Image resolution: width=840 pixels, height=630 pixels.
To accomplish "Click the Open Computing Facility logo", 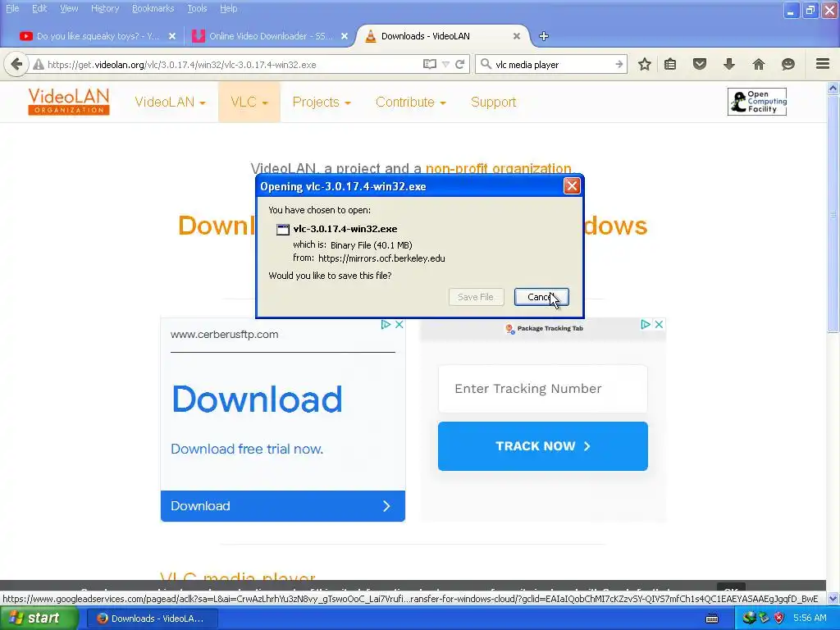I will 757,102.
